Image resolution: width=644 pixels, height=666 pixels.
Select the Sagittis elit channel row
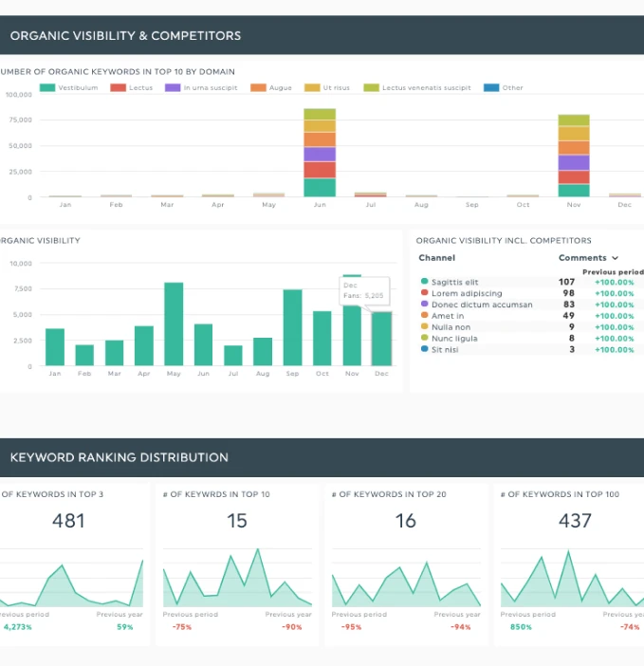click(x=455, y=282)
